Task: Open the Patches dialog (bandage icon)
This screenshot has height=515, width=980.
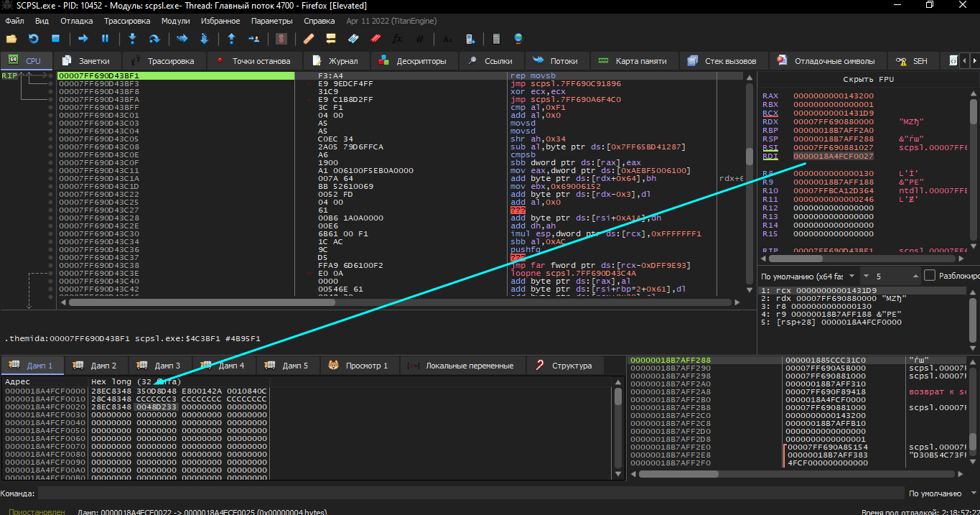Action: [309, 38]
